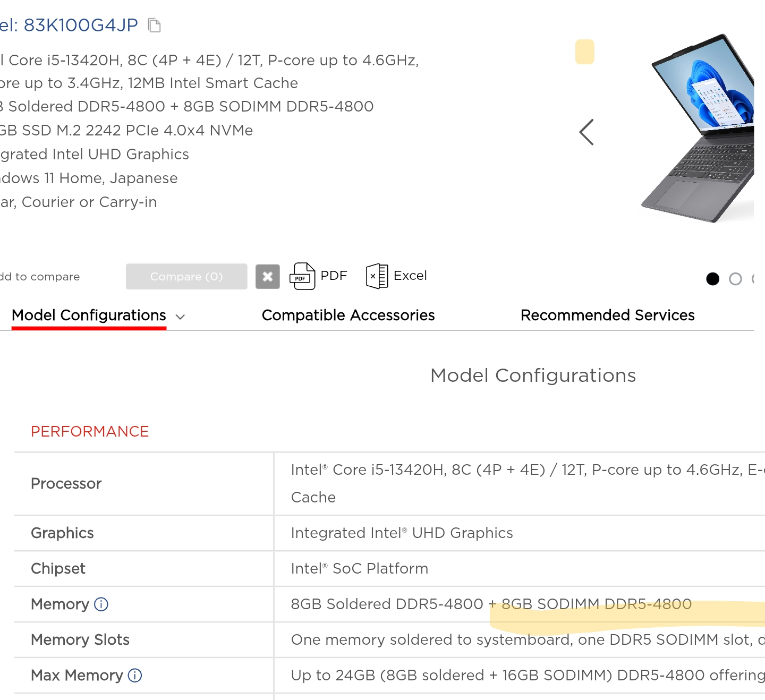This screenshot has height=700, width=765.
Task: Clear the compare list with X button
Action: point(268,277)
